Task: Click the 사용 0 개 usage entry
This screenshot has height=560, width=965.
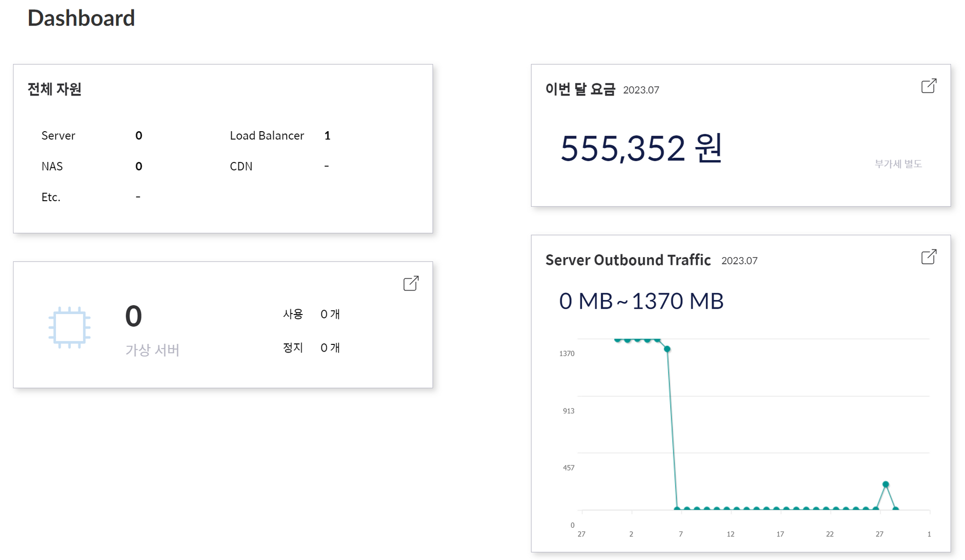Action: click(x=311, y=314)
